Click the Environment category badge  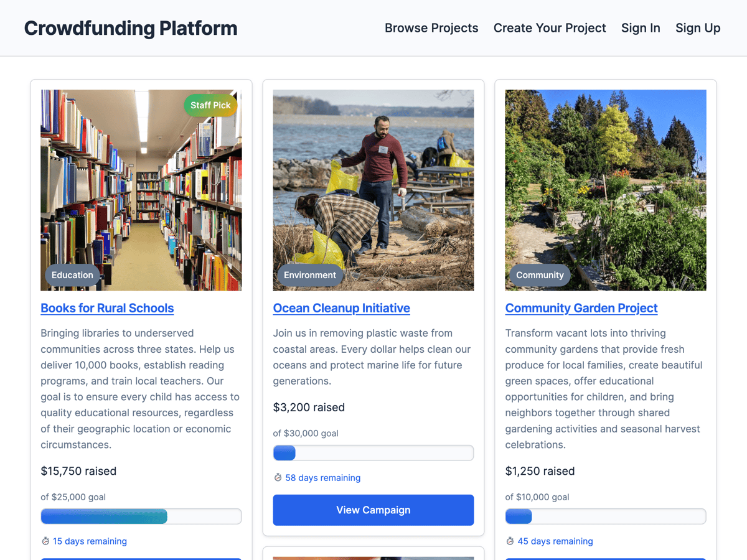tap(310, 274)
